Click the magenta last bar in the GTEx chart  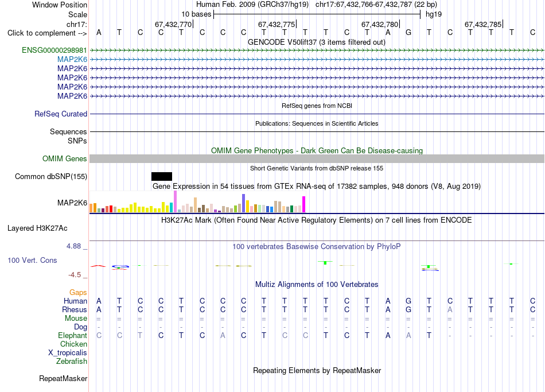304,204
